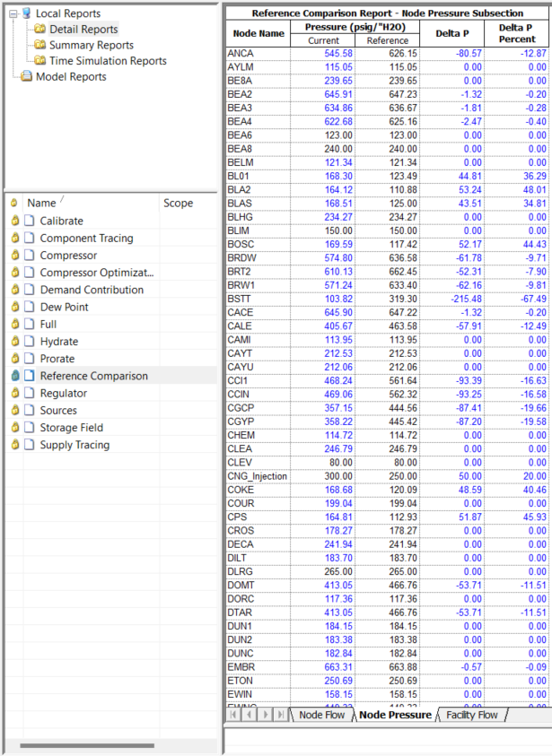Select the Supply Tracing report
552x756 pixels.
pyautogui.click(x=74, y=445)
